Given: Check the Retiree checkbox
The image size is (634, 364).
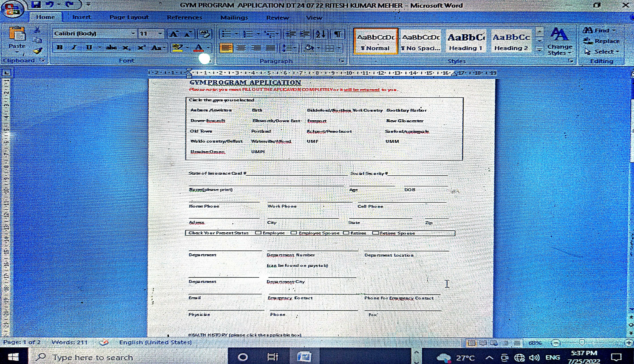Looking at the screenshot, I should [346, 233].
